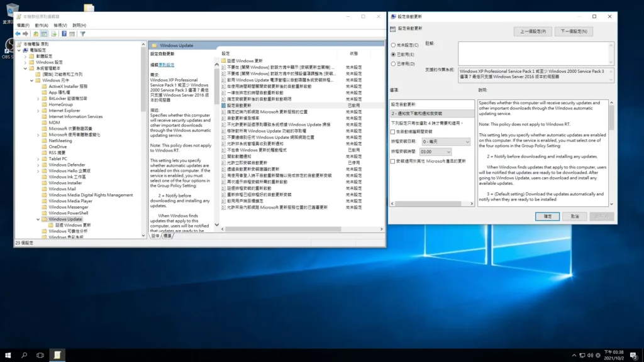
Task: Toggle the show/hide console tree toolbar icon
Action: (44, 34)
